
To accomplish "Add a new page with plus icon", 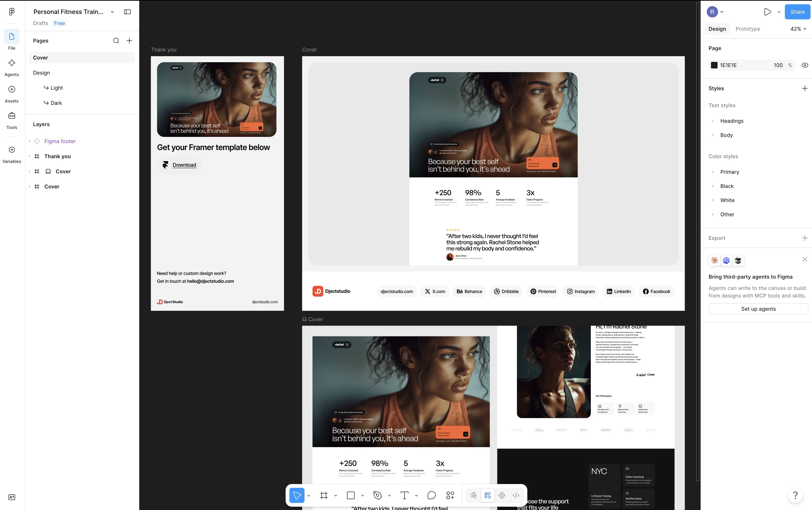I will click(129, 40).
